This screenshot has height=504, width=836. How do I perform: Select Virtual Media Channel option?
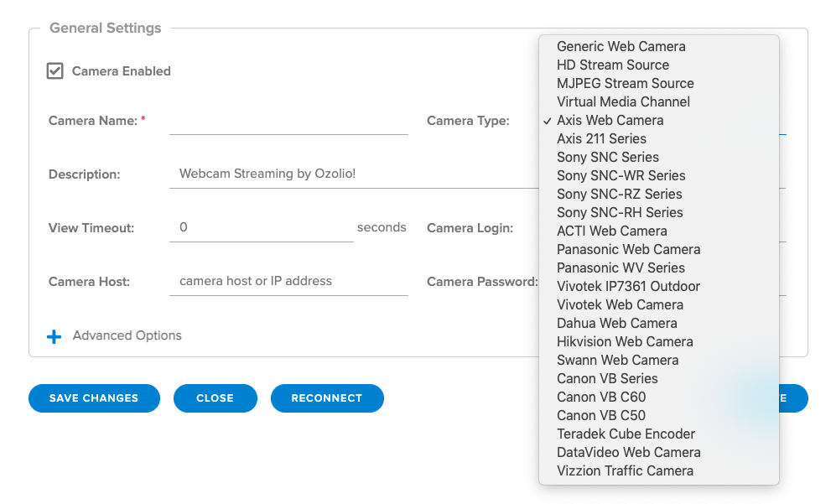(x=623, y=101)
